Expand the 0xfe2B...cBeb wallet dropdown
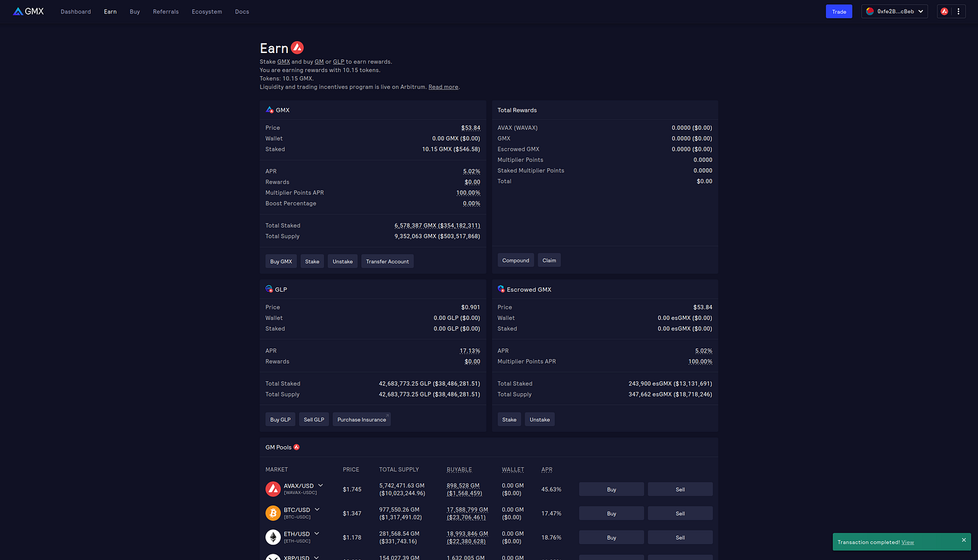This screenshot has width=978, height=560. point(894,10)
